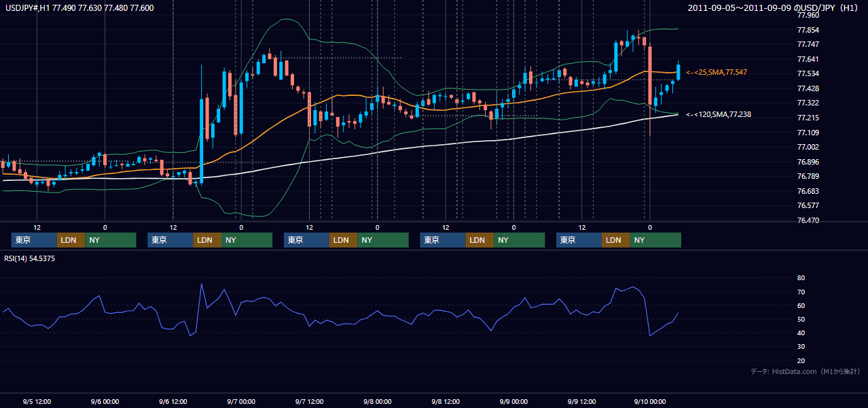Click the RSI 60 level label

(801, 305)
